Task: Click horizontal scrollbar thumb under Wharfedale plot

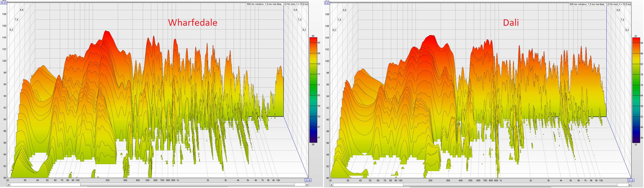Action: [x=187, y=185]
